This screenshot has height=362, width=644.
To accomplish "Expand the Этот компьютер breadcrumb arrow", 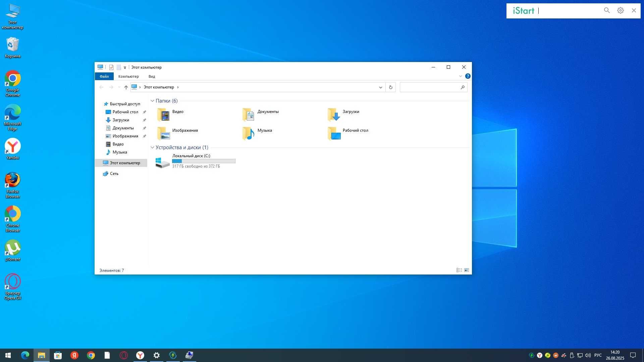I will point(178,87).
